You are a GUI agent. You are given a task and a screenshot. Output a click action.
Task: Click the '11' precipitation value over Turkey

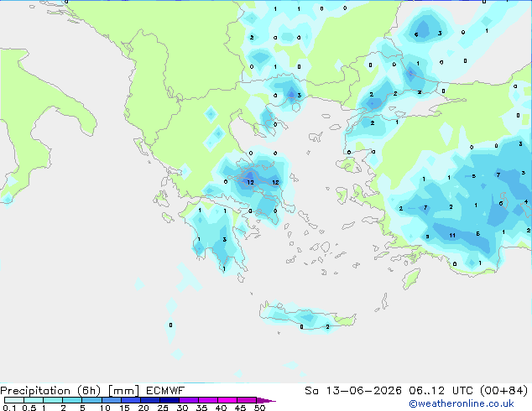coord(452,236)
